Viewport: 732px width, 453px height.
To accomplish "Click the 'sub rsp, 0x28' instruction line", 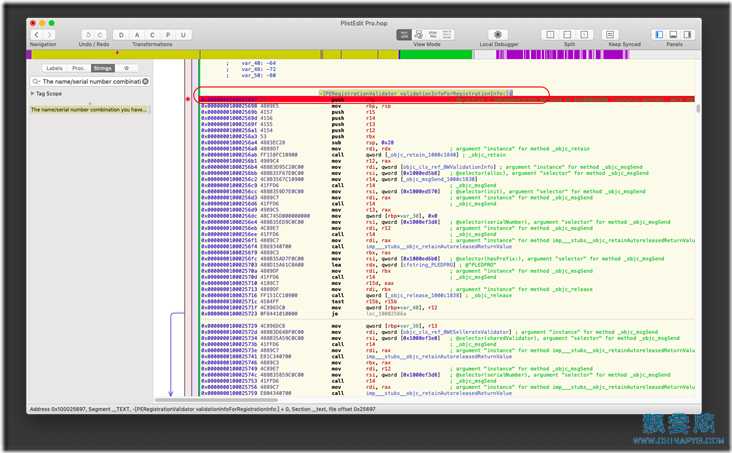I will (x=298, y=142).
